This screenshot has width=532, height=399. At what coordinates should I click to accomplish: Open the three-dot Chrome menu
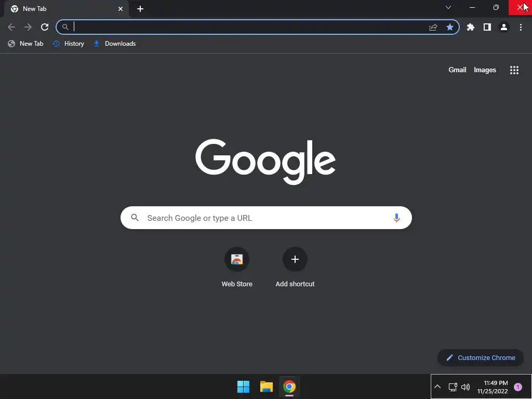(x=521, y=27)
